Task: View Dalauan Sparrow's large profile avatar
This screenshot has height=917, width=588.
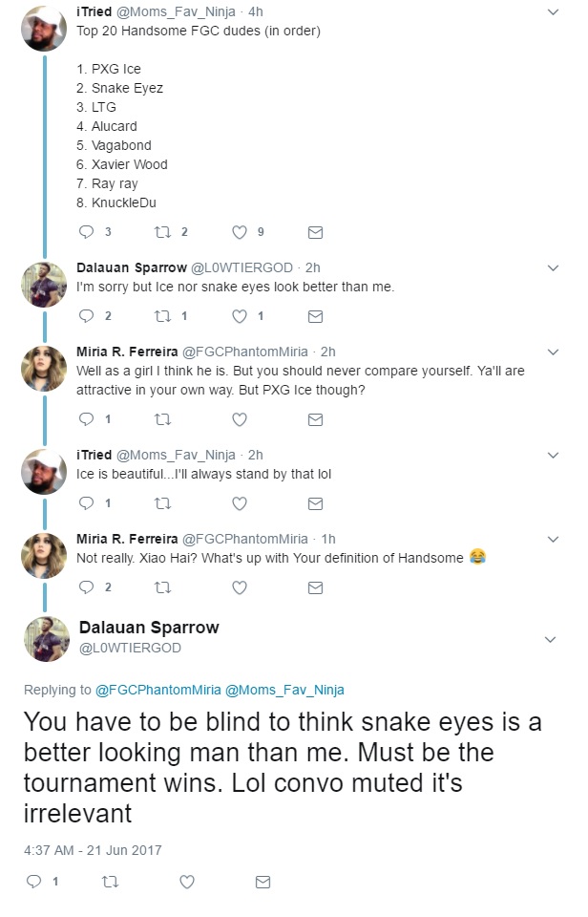Action: [x=45, y=638]
